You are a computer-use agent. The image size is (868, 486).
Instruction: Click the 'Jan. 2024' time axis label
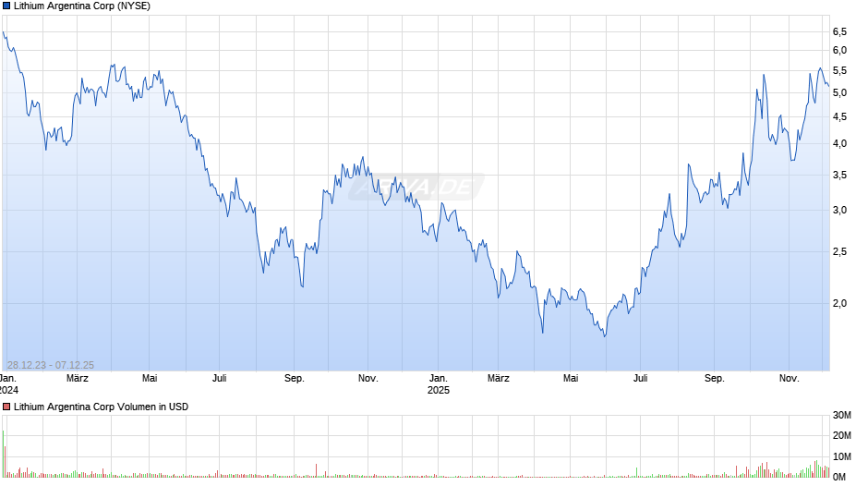9,384
